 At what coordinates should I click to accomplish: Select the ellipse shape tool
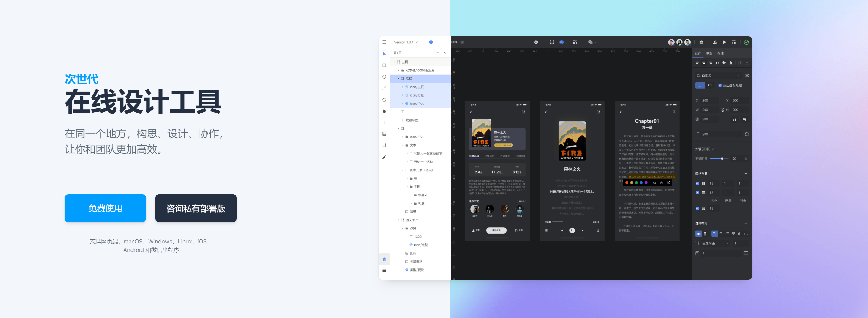(x=384, y=77)
